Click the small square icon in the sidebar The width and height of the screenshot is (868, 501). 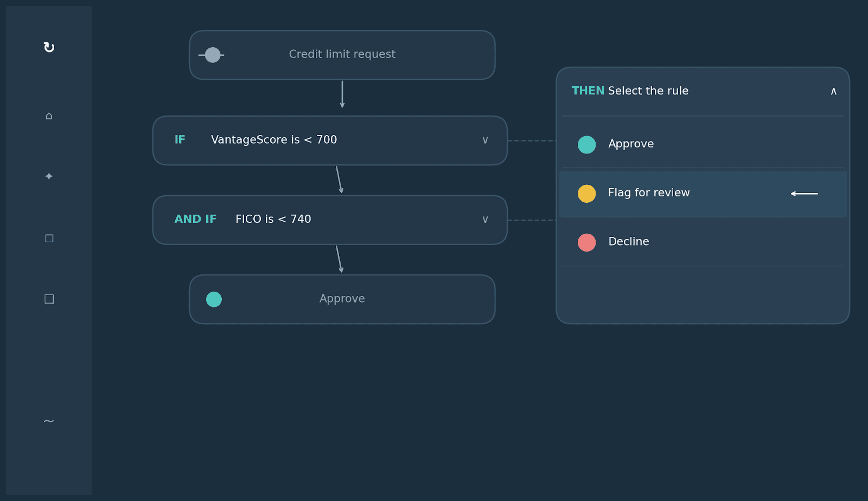(x=48, y=238)
